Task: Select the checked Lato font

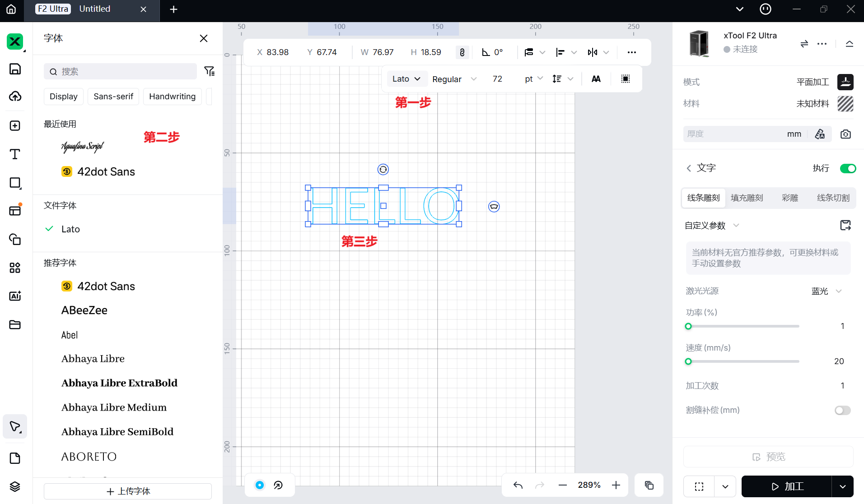Action: pyautogui.click(x=70, y=229)
